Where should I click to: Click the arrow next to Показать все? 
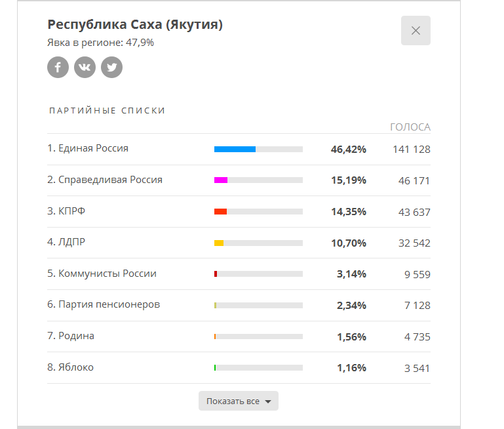[x=268, y=401]
